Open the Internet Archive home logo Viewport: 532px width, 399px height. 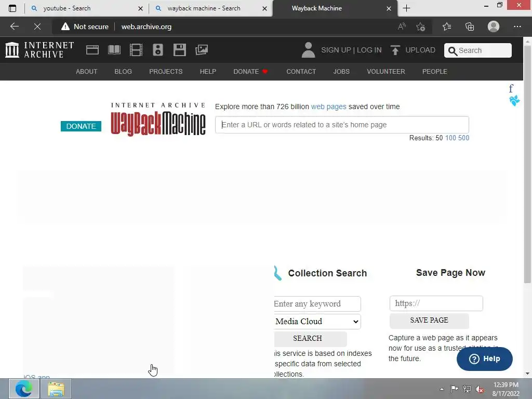pos(39,50)
